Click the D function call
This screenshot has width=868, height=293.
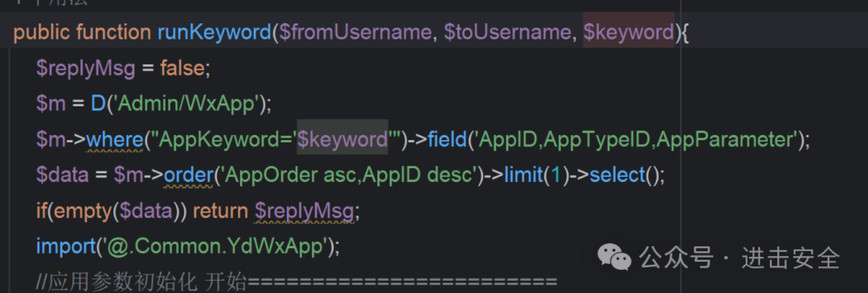[97, 104]
